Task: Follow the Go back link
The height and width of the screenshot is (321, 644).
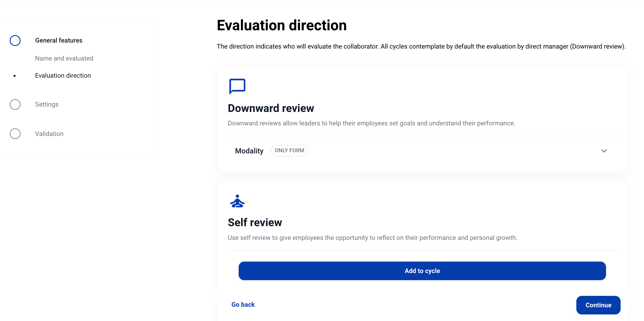Action: click(243, 305)
